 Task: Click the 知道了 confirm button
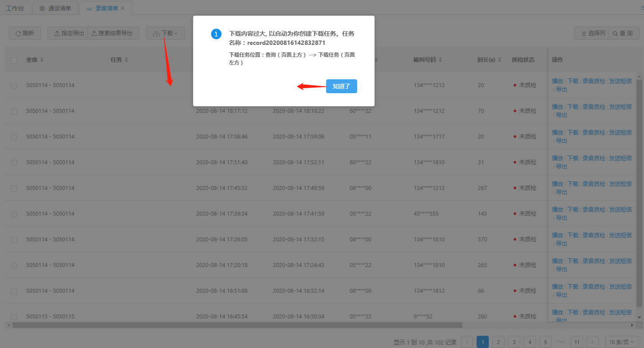[341, 86]
